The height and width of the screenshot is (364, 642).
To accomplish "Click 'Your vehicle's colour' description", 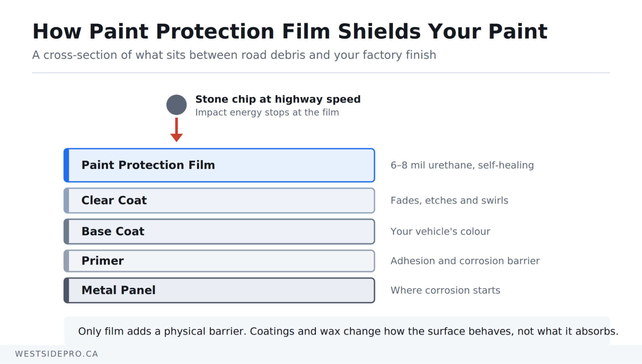I will coord(440,231).
